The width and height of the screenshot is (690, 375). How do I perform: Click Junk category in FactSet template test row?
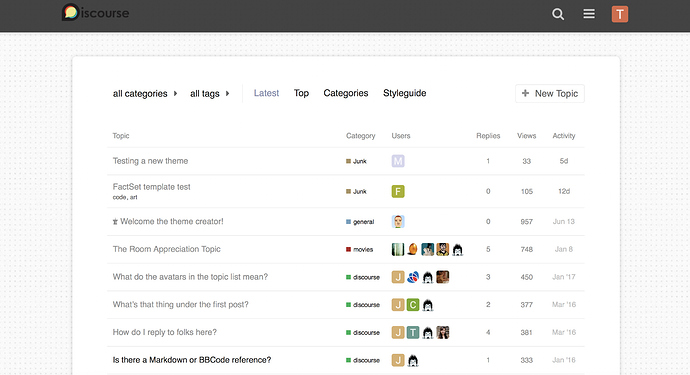356,191
